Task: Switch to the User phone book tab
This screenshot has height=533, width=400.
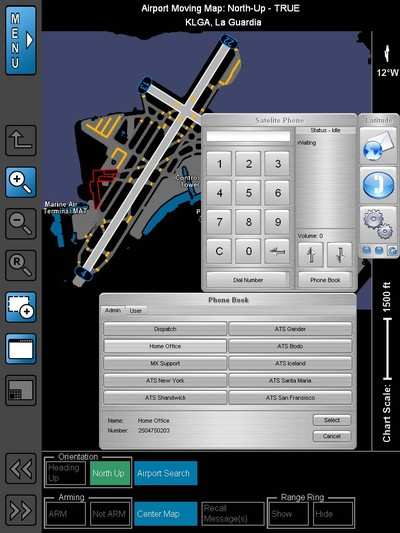Action: (135, 310)
